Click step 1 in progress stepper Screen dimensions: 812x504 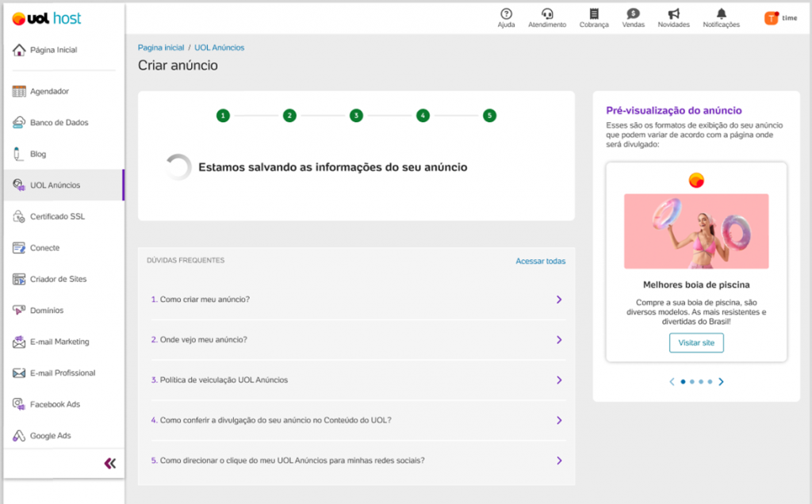click(x=223, y=116)
